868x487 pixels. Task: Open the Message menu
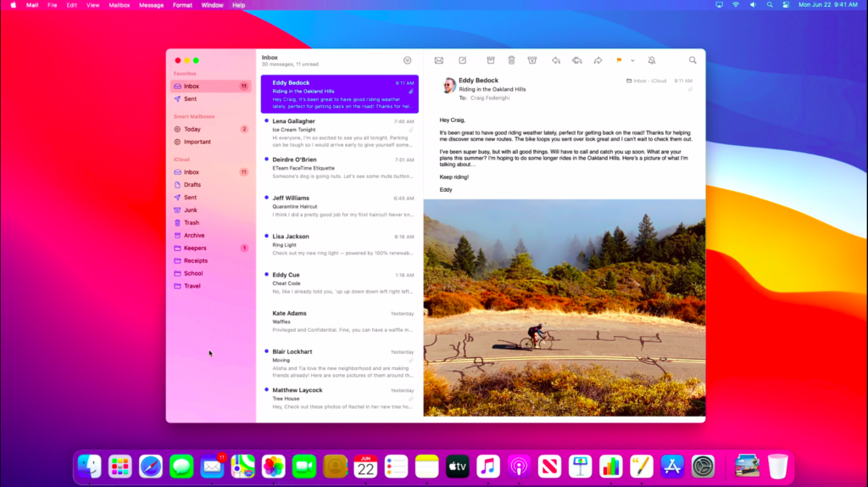(151, 5)
